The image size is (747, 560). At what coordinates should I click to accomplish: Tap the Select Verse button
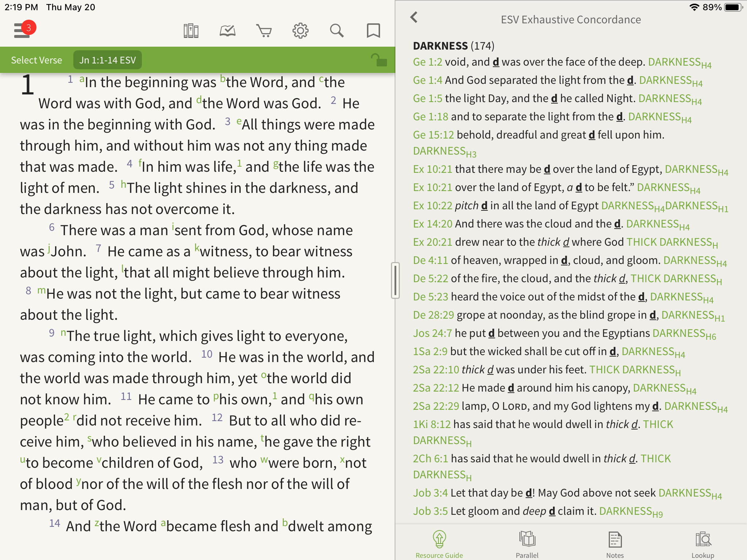[36, 60]
